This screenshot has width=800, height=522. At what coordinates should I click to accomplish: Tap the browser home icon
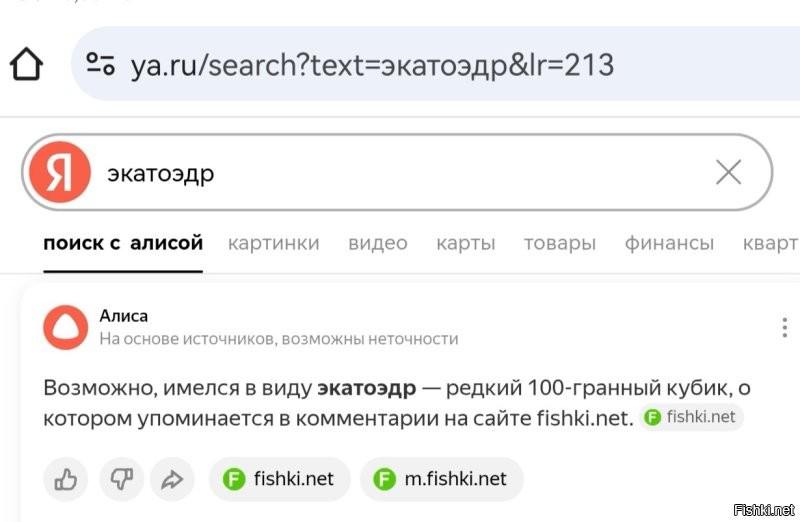(27, 65)
